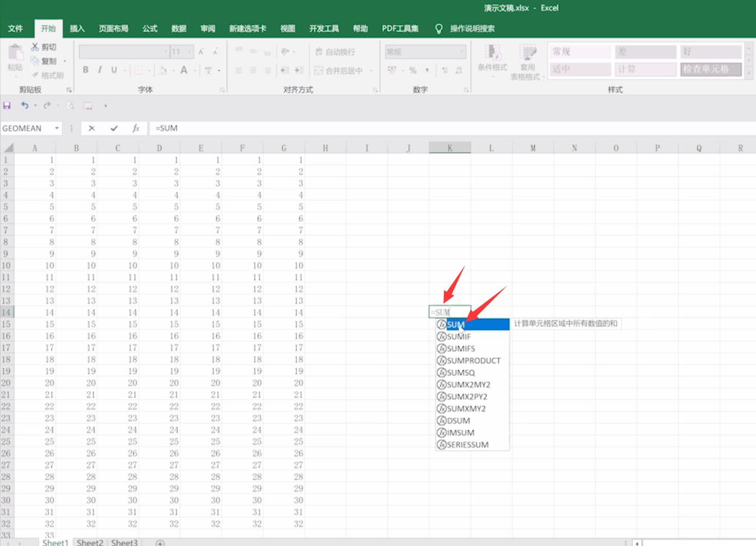Click the increase indent icon
This screenshot has height=546, width=756.
[298, 70]
